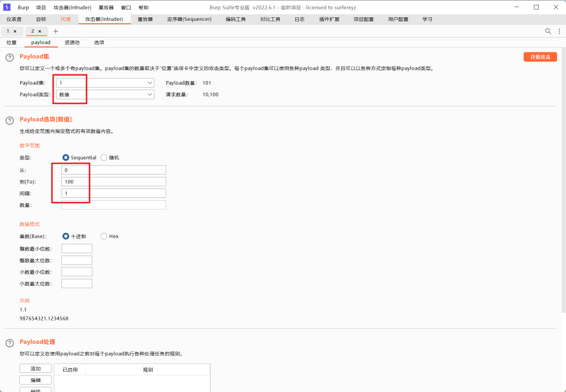
Task: Open the payload sub-tab
Action: [x=41, y=42]
